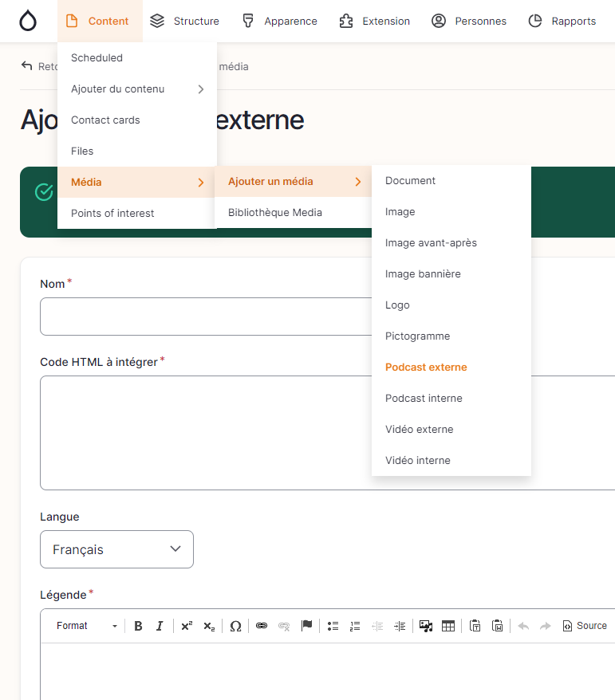Open the Langue dropdown set to Français
This screenshot has width=615, height=700.
point(116,549)
